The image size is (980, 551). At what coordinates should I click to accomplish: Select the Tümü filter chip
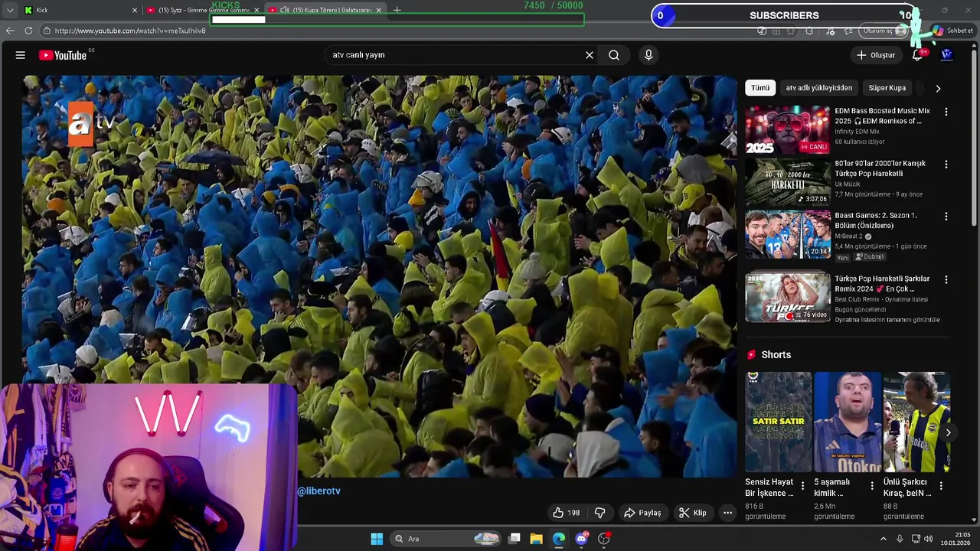tap(760, 88)
